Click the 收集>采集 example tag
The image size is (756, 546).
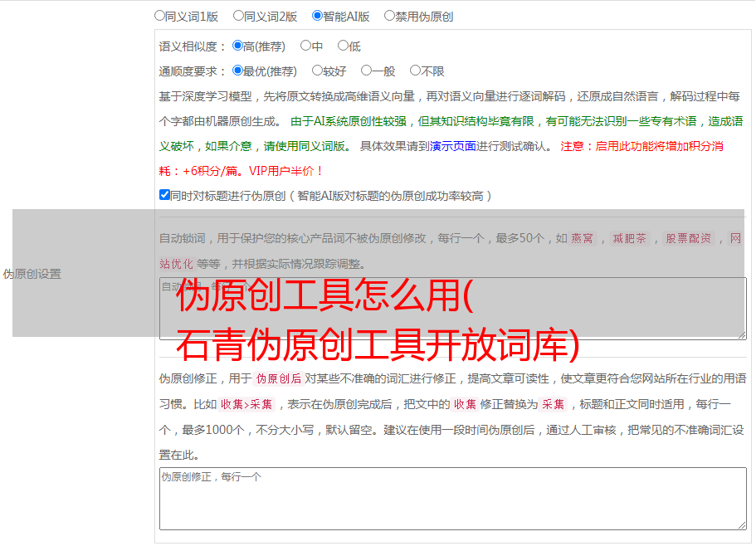(x=246, y=404)
